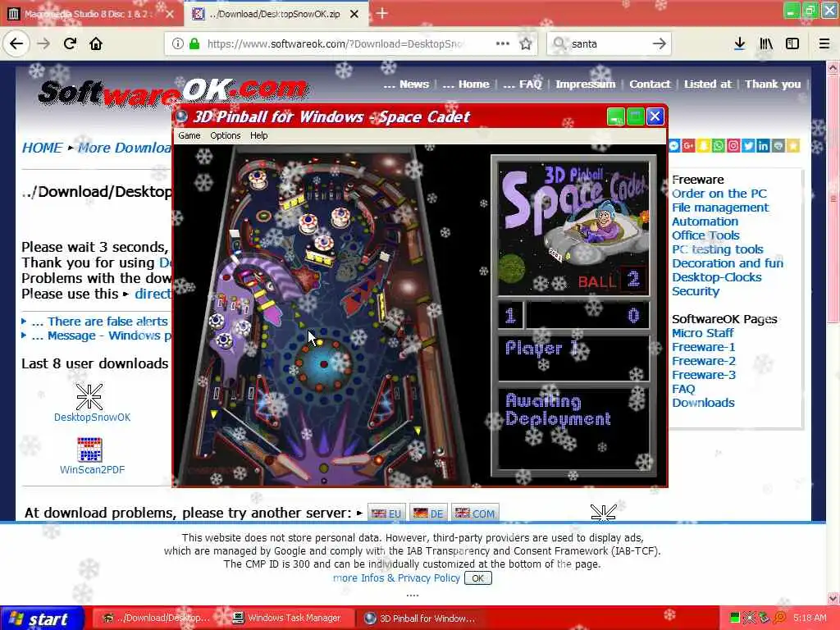
Task: Click the DesktopSnowOK snowflake tray icon
Action: 750,619
